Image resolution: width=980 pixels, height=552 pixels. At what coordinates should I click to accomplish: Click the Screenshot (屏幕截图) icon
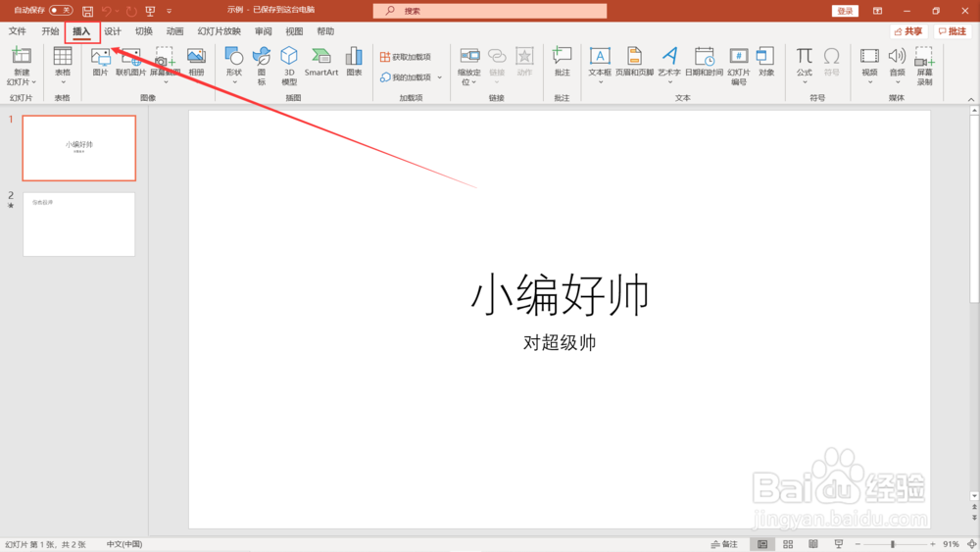point(165,57)
